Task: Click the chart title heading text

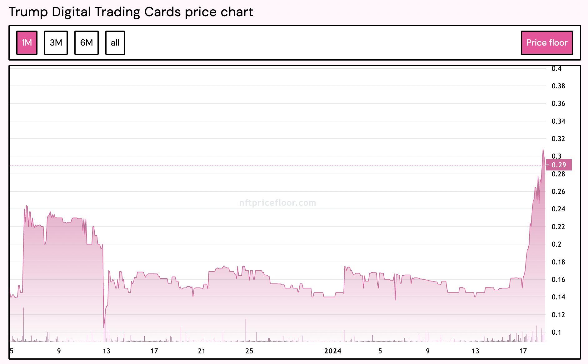Action: click(131, 12)
